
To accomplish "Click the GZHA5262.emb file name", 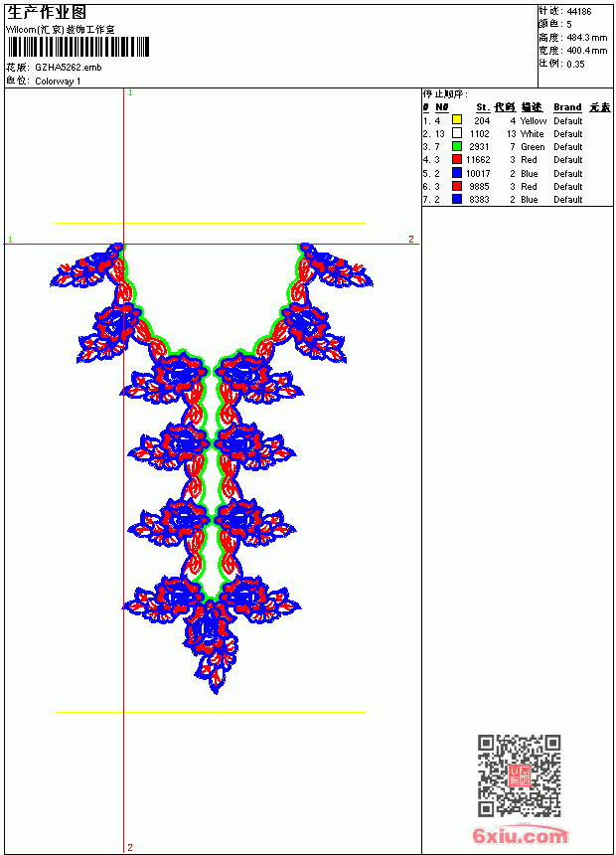I will pyautogui.click(x=69, y=67).
